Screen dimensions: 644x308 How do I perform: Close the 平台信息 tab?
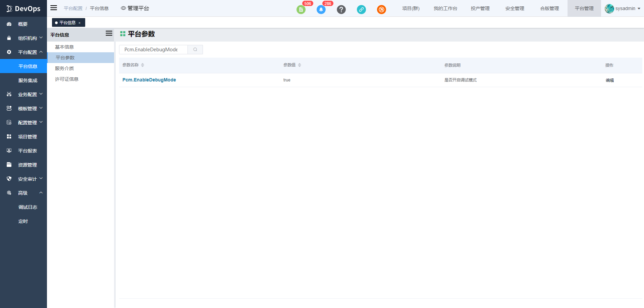point(79,23)
